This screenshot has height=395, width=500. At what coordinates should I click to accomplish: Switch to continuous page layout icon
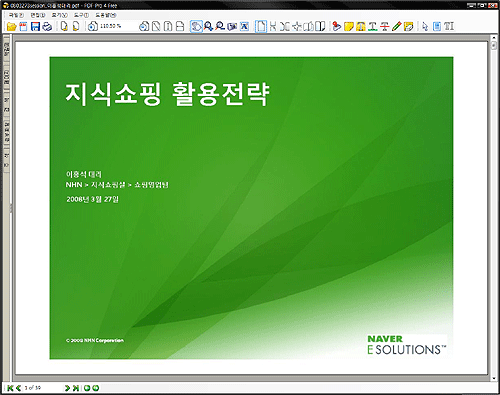pyautogui.click(x=273, y=26)
